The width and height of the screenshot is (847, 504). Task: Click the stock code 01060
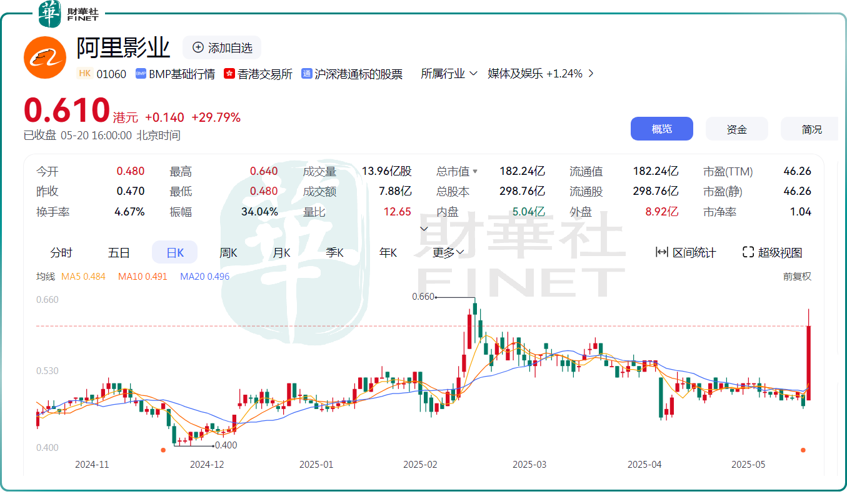click(x=111, y=74)
